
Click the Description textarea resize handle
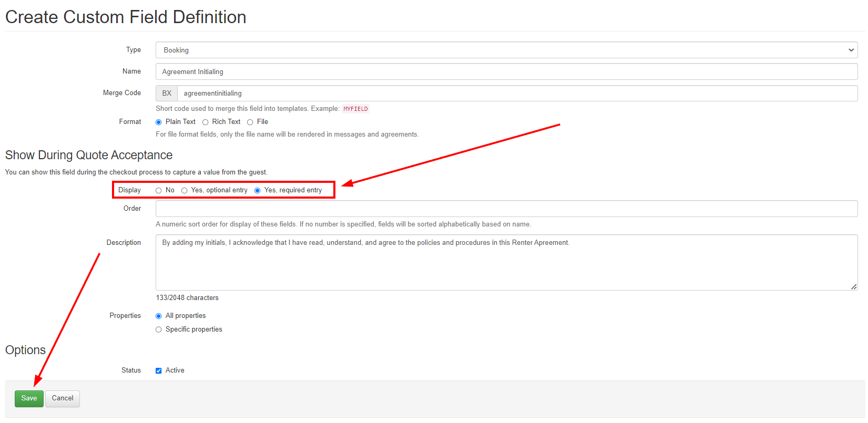point(854,287)
